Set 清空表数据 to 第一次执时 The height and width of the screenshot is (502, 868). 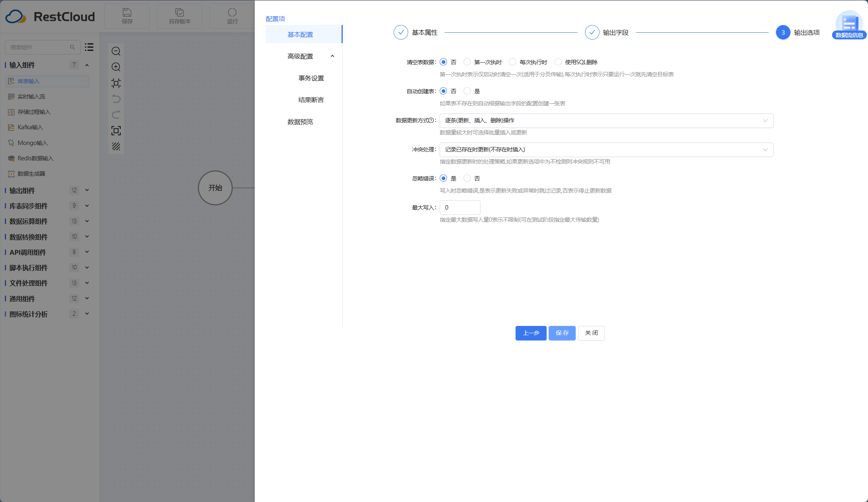(x=467, y=62)
